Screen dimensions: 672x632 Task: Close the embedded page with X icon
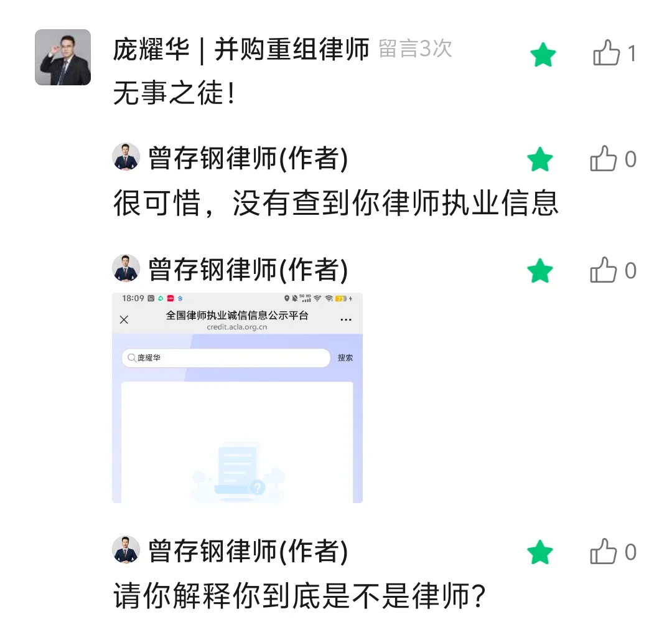pos(124,319)
